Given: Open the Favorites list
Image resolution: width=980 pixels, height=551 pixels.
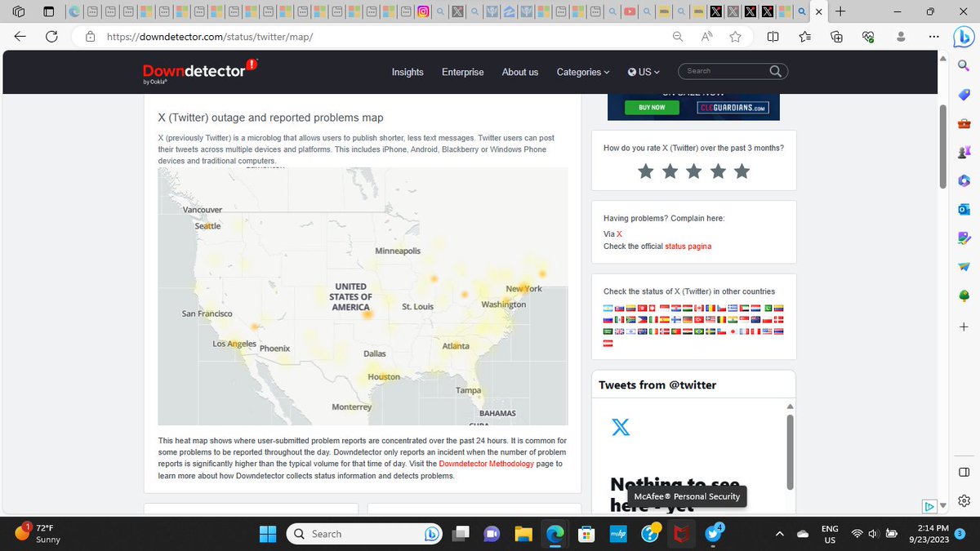Looking at the screenshot, I should click(x=805, y=37).
